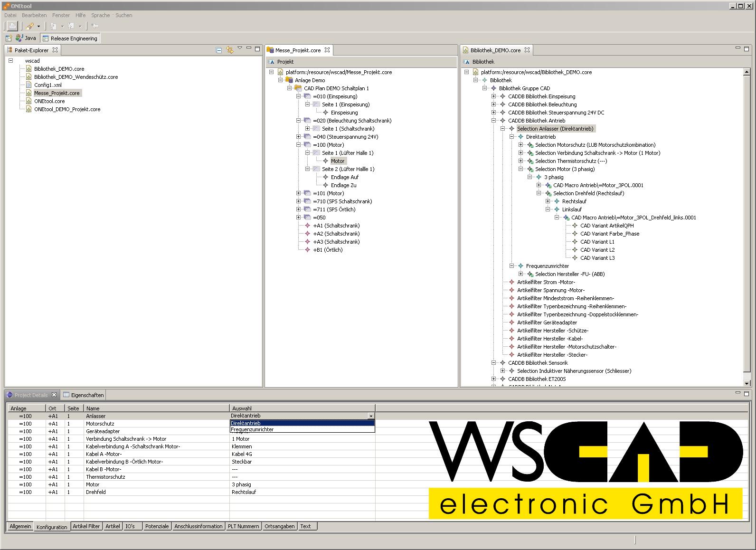Image resolution: width=756 pixels, height=550 pixels.
Task: Click Collapse All icon in Paket-Explorer
Action: 219,50
